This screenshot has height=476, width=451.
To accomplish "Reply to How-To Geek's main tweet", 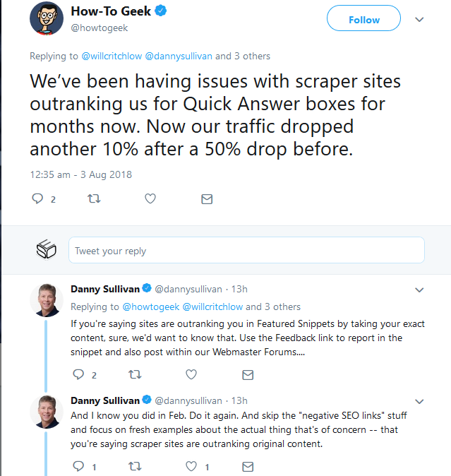I will click(38, 199).
